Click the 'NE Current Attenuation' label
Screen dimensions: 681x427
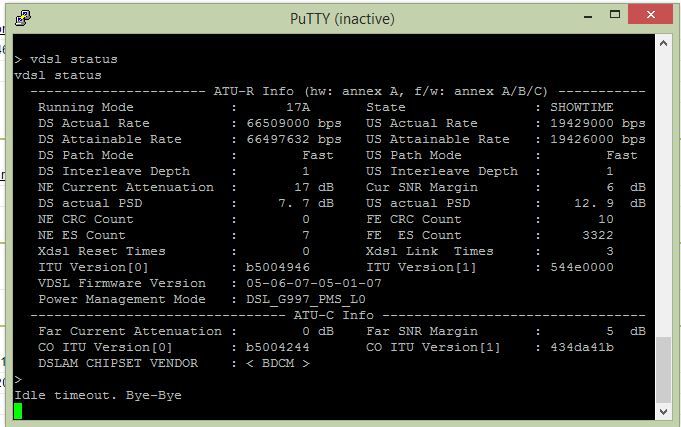coord(126,188)
